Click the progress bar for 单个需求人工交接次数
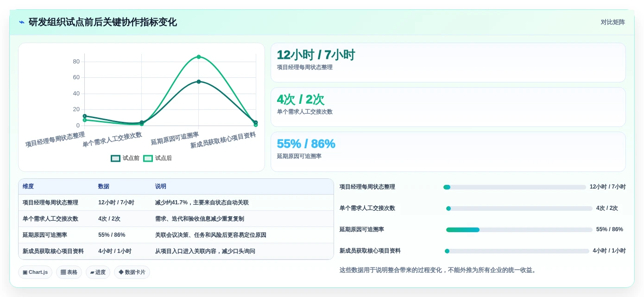Screen dimensions: 644x297 tap(519, 209)
